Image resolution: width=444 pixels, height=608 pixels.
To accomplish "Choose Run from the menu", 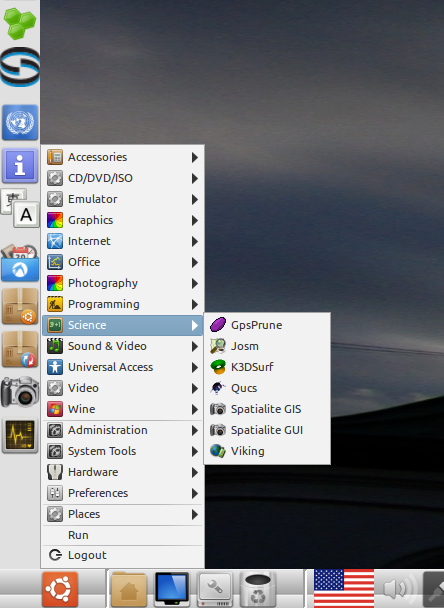I will [x=123, y=535].
